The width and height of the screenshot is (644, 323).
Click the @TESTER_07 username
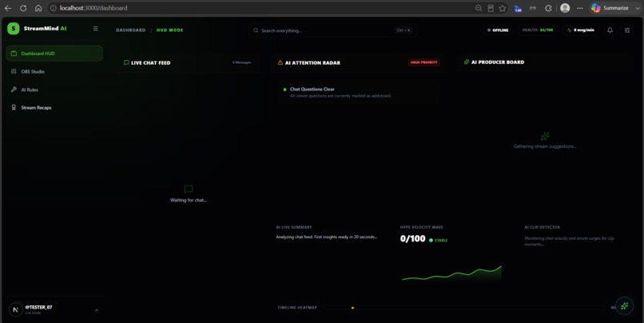click(38, 307)
